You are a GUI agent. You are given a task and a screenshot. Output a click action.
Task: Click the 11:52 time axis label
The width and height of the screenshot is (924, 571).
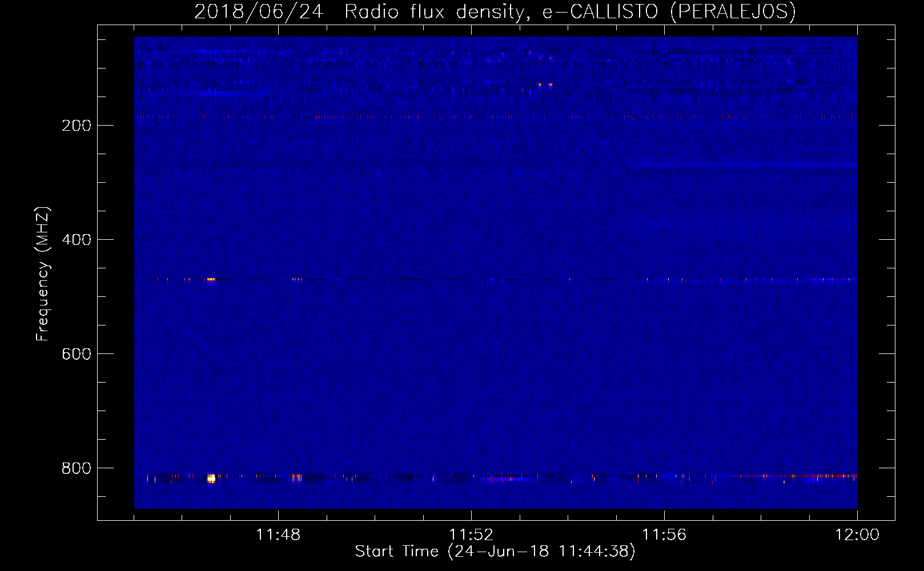[471, 535]
